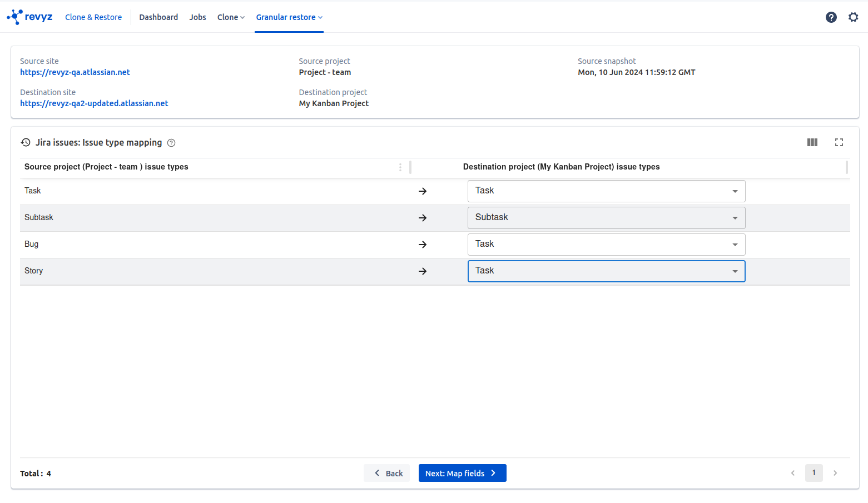Click the Project - team source project text

click(325, 72)
